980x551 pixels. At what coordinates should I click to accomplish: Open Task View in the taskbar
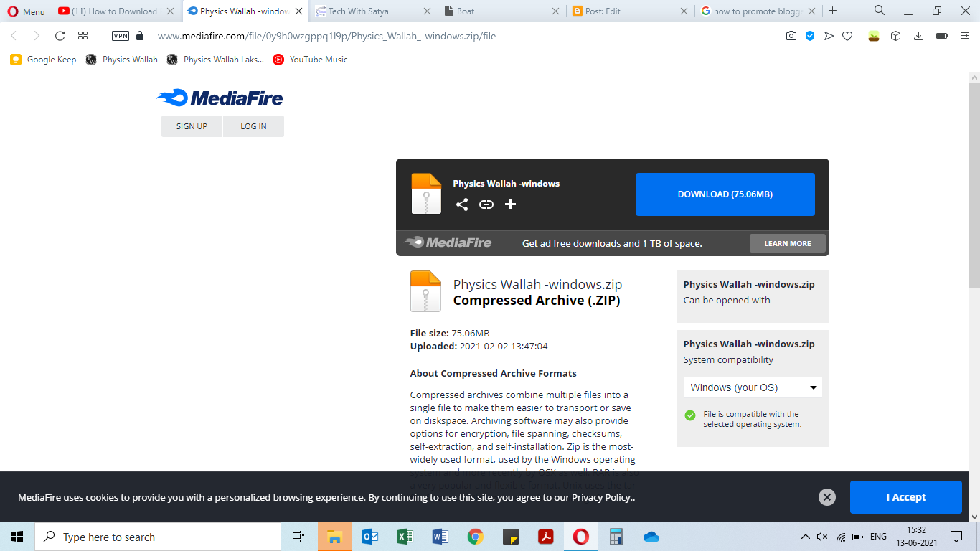(298, 537)
